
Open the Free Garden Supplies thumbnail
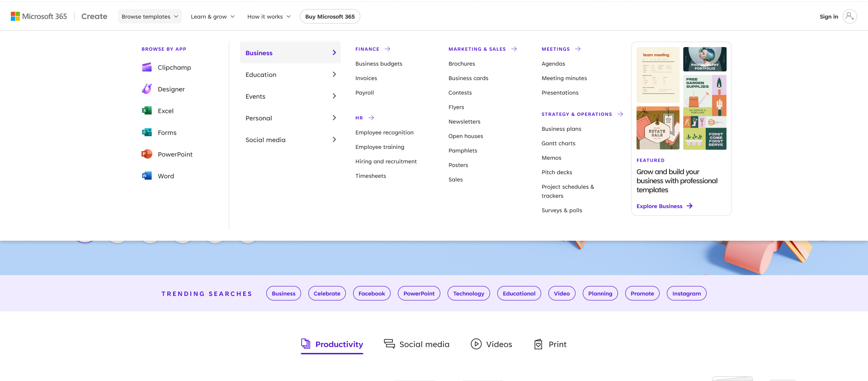[x=705, y=112]
